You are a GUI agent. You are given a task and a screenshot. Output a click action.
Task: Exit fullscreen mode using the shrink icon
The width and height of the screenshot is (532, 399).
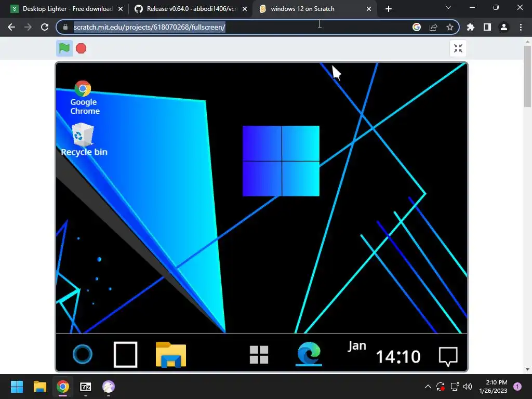(458, 48)
